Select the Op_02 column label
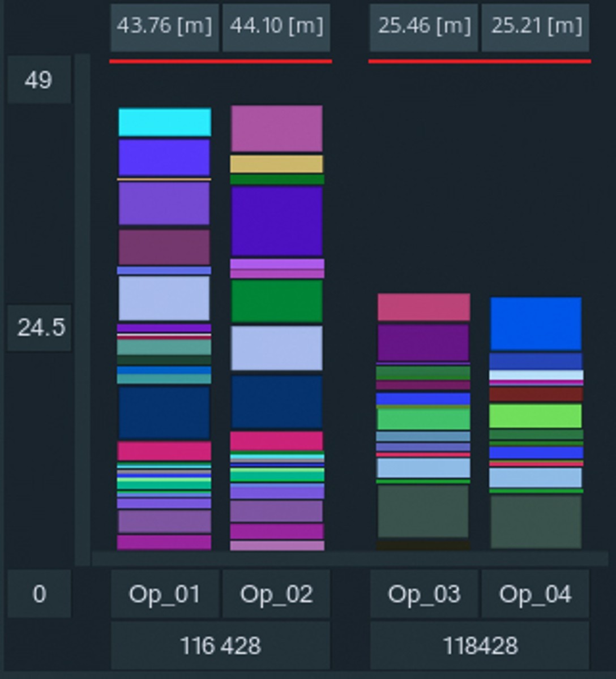616x679 pixels. tap(276, 594)
